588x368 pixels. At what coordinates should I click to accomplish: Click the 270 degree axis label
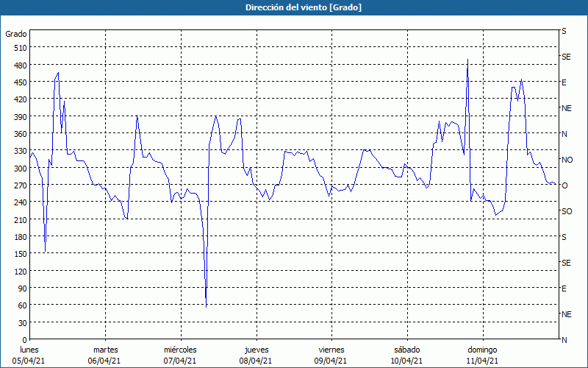click(x=21, y=185)
